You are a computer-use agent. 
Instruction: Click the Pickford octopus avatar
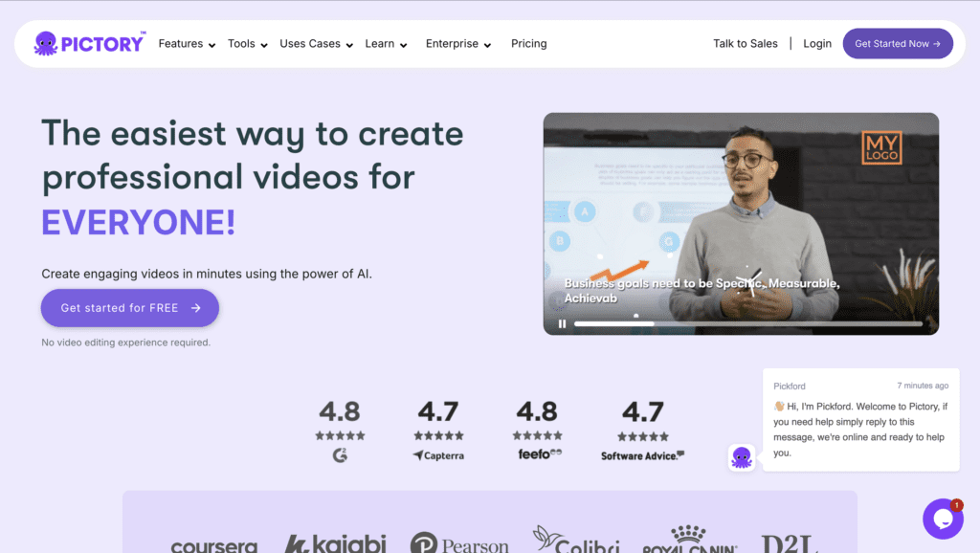click(742, 457)
